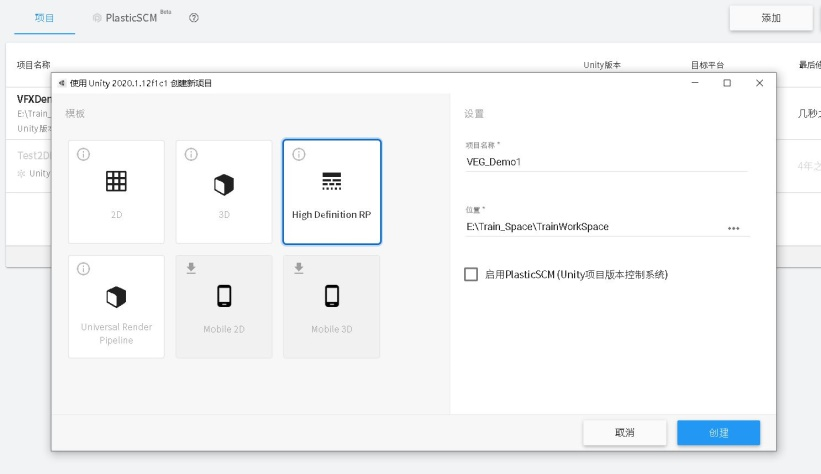
Task: Select the 2D template card
Action: (116, 192)
